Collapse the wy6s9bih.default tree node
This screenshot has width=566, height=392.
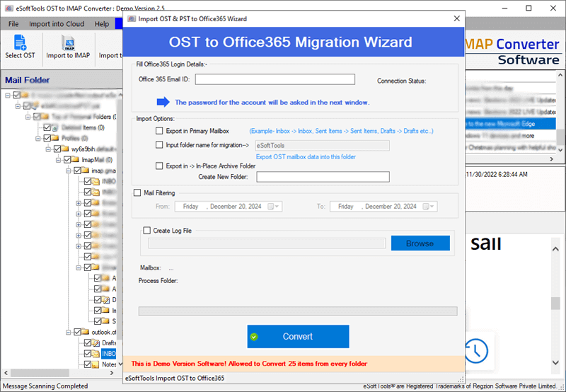[x=48, y=149]
